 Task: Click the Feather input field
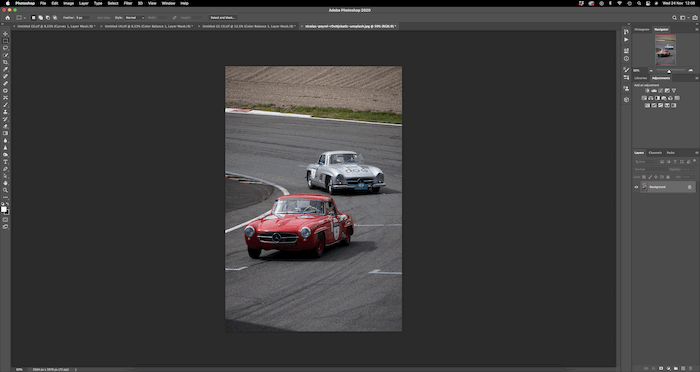coord(82,18)
